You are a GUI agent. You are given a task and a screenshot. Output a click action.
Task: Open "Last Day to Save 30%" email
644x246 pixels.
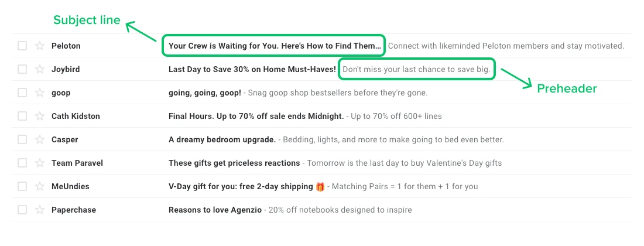[252, 69]
